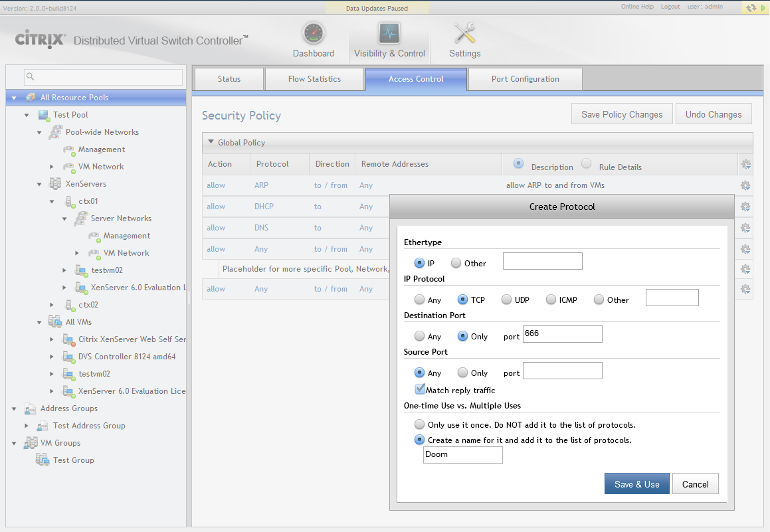Click the source port input field
This screenshot has height=532, width=770.
pos(562,371)
